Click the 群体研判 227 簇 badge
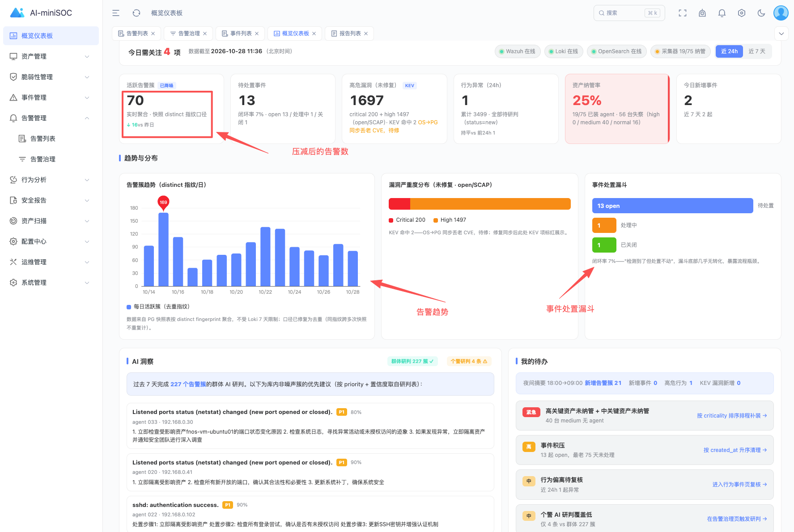Image resolution: width=794 pixels, height=532 pixels. pyautogui.click(x=412, y=361)
